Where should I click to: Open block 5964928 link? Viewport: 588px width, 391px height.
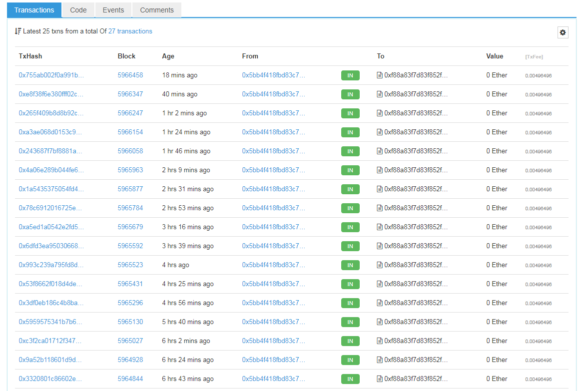click(x=130, y=360)
